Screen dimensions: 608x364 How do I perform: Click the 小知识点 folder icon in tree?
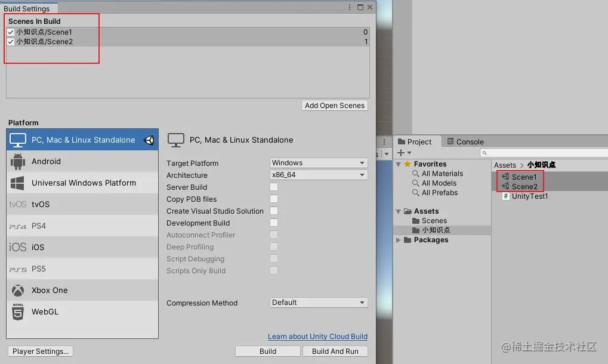pos(416,230)
